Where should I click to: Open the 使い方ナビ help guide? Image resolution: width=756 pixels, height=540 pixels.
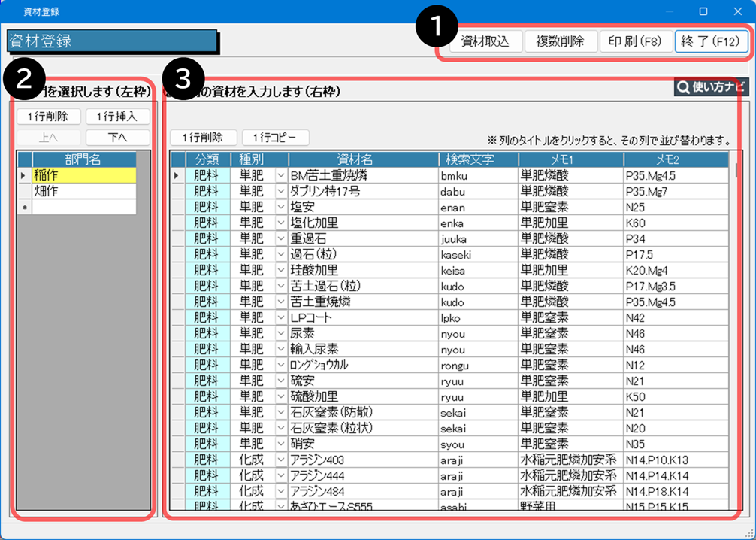[711, 87]
